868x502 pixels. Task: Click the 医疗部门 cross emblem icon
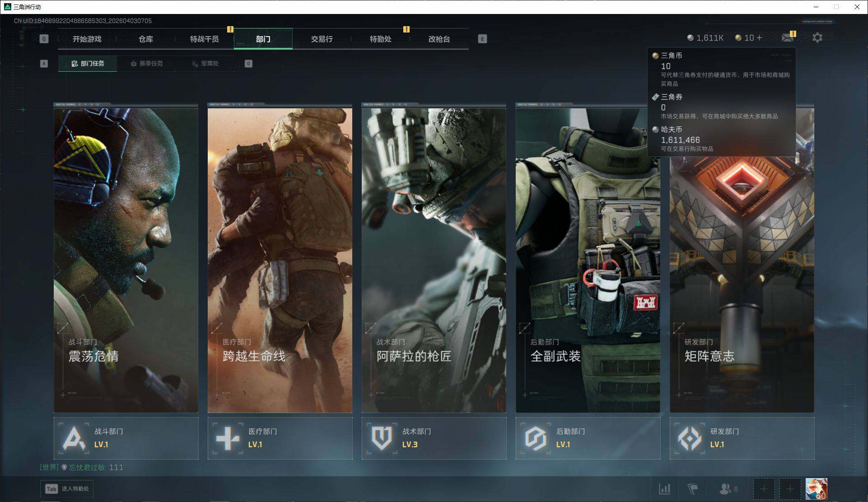tap(228, 437)
